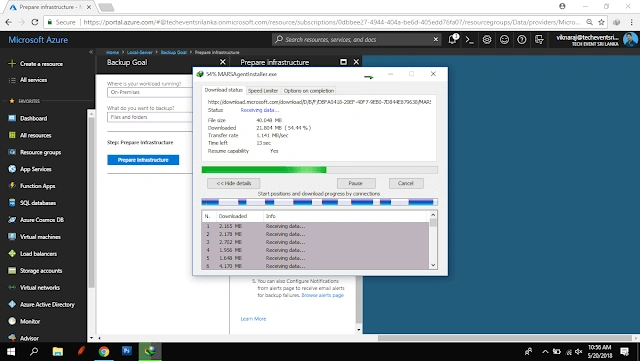Focus the Search resources, services, and docs field
Viewport: 640px width, 361px height.
[357, 40]
